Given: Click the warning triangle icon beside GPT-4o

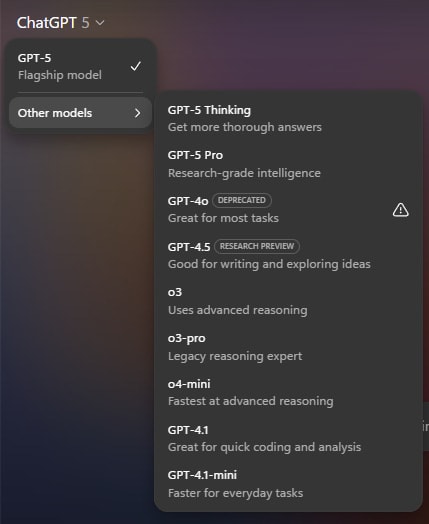Looking at the screenshot, I should pyautogui.click(x=400, y=210).
